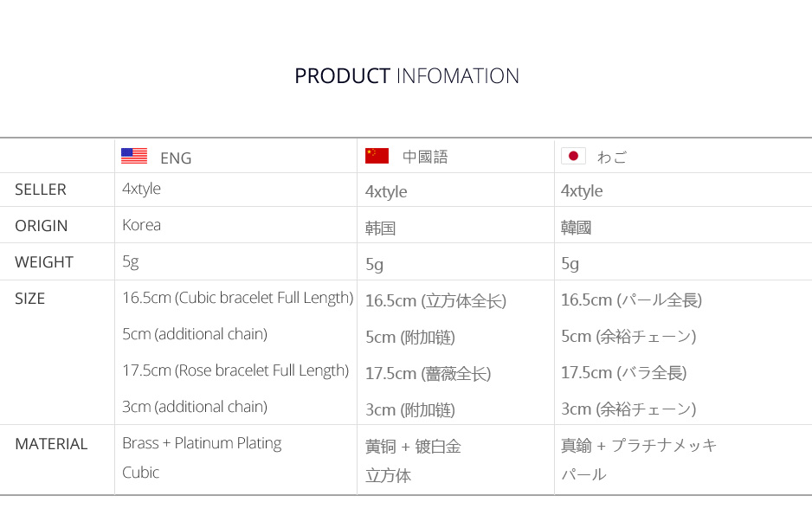Click the MATERIAL row label
The height and width of the screenshot is (528, 812).
[x=51, y=444]
